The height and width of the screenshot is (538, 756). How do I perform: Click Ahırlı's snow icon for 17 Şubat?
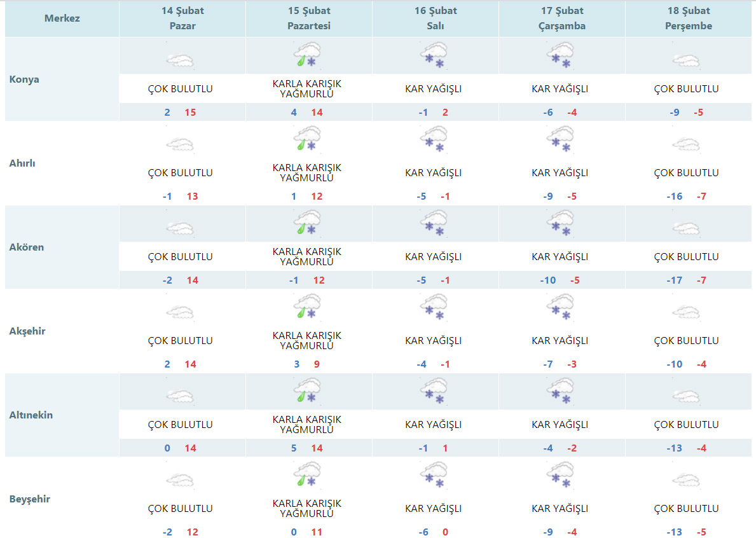[x=560, y=139]
